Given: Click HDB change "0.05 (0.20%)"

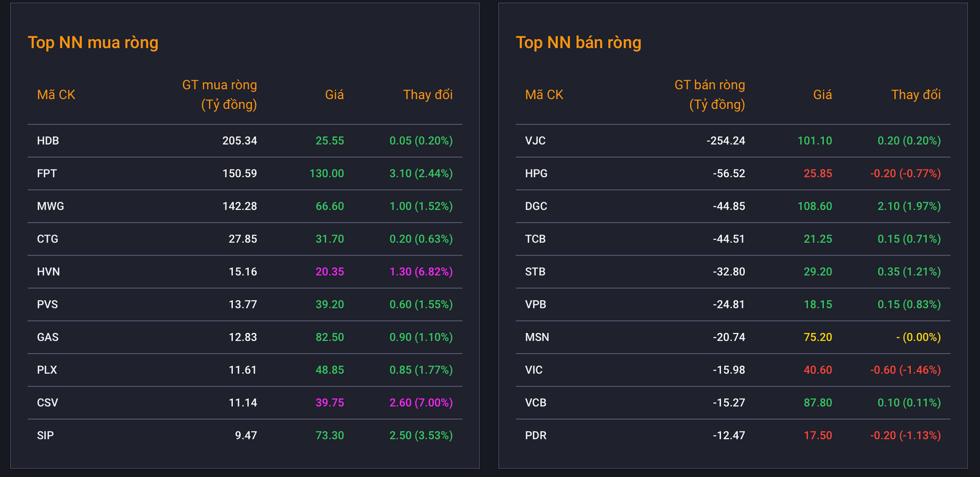Looking at the screenshot, I should tap(421, 140).
